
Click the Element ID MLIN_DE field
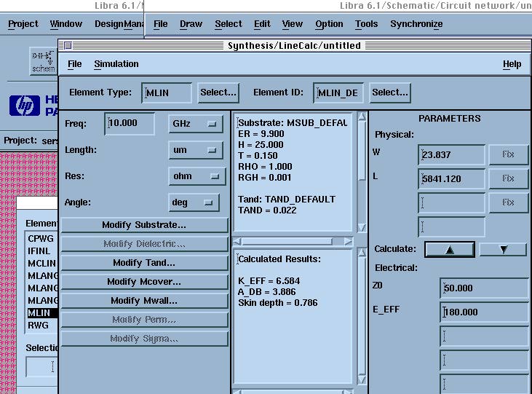click(338, 92)
